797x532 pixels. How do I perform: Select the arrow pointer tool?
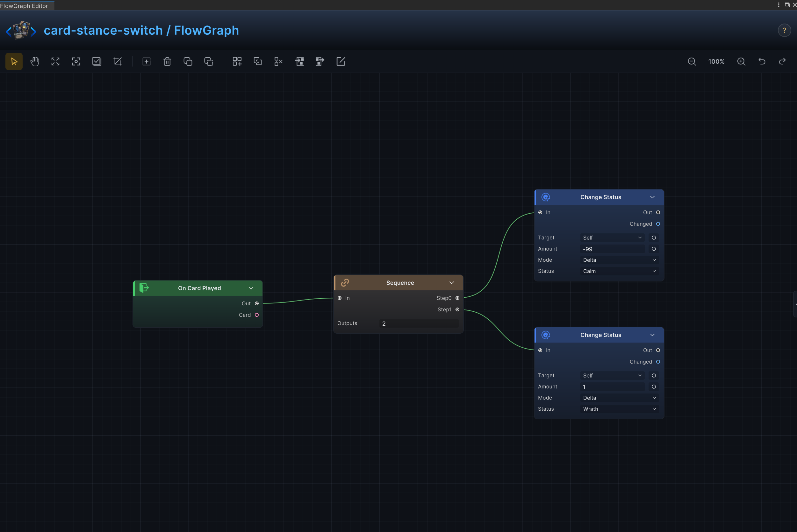tap(14, 61)
